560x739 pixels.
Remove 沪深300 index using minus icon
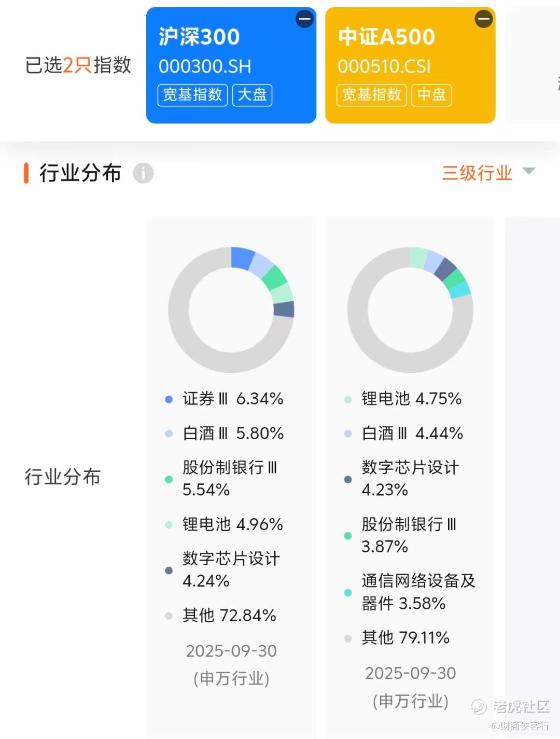[x=304, y=19]
